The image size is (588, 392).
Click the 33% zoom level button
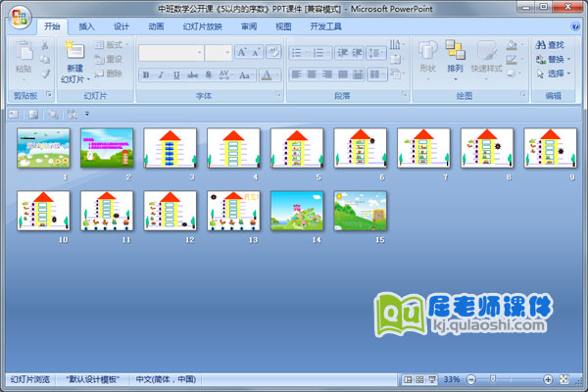point(452,379)
